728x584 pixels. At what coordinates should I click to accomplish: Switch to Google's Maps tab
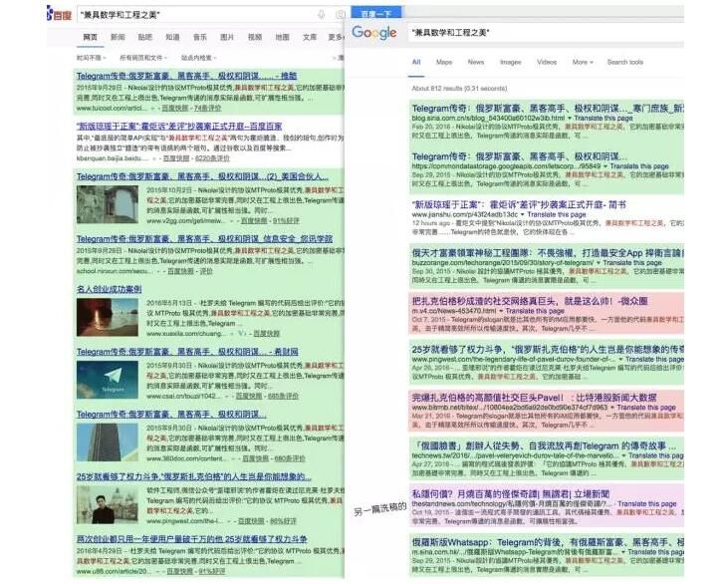click(x=444, y=62)
